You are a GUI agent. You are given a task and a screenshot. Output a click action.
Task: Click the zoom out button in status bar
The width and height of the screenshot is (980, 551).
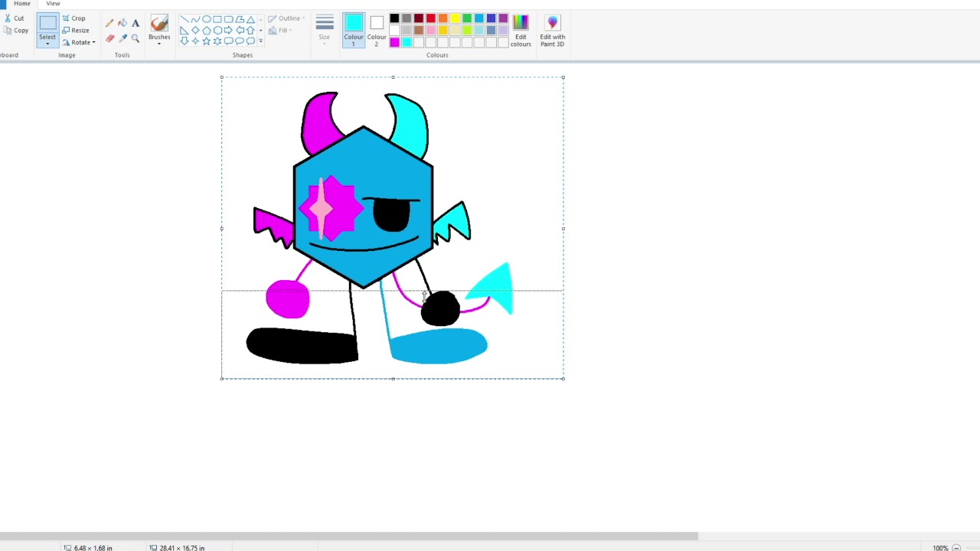point(956,548)
